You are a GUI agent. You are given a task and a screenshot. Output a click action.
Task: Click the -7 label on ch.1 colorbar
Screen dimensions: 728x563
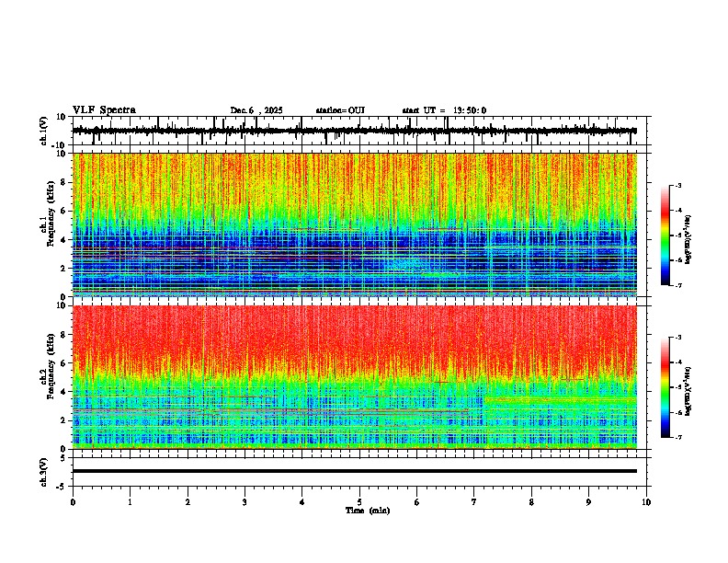pos(677,285)
